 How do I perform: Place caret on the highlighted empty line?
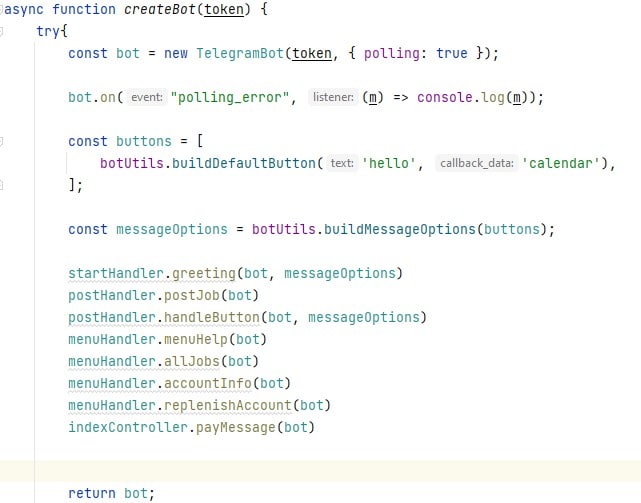click(x=320, y=472)
